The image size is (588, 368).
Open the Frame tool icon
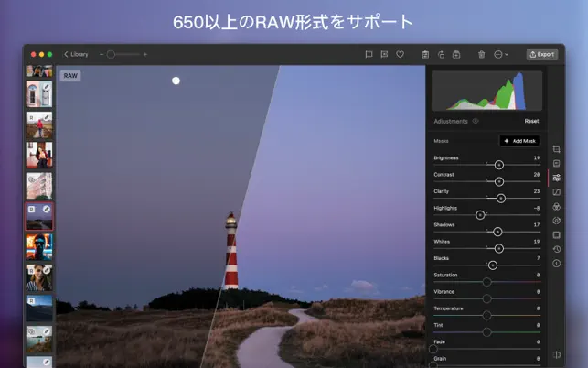click(x=557, y=235)
